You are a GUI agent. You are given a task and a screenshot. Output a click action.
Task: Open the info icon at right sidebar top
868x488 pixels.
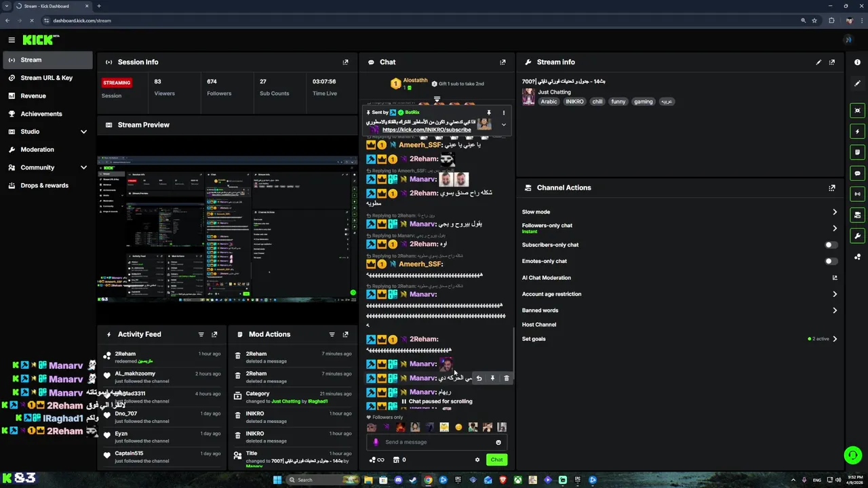(x=858, y=62)
